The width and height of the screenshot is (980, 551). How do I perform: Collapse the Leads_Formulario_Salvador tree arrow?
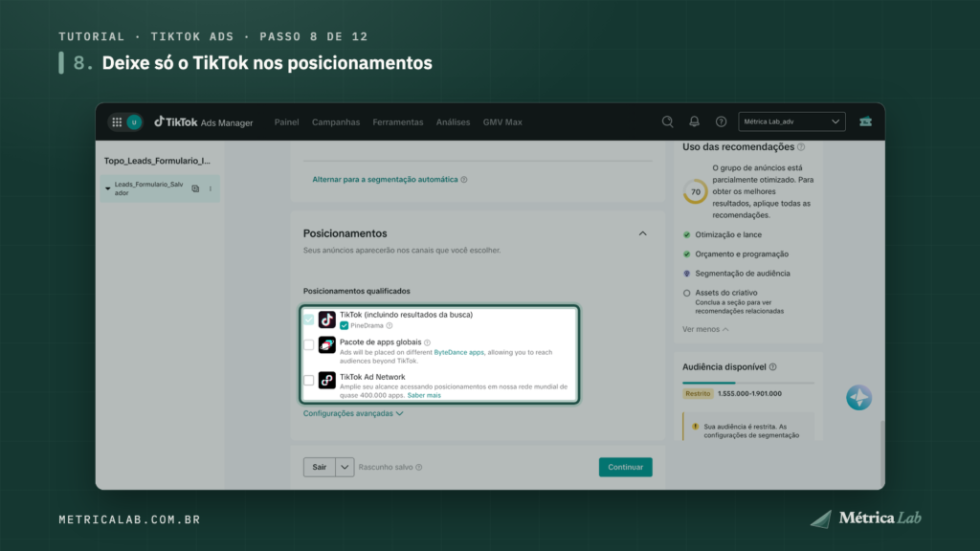107,188
